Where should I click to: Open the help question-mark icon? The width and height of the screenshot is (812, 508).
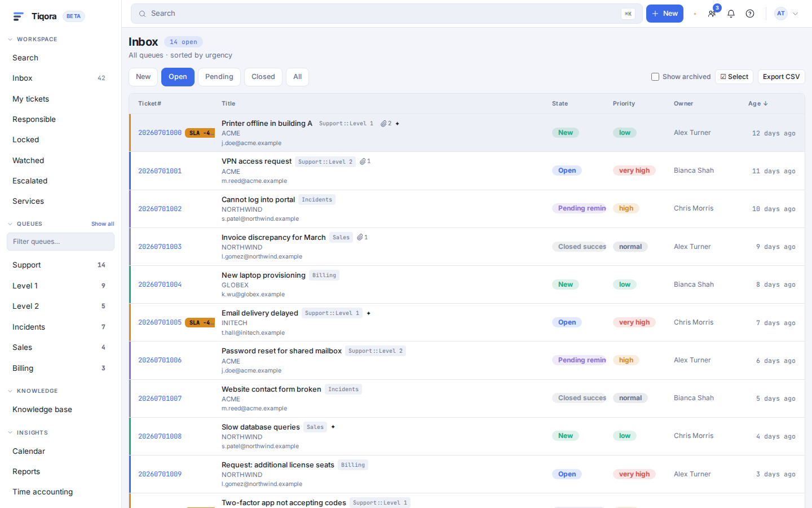[750, 14]
